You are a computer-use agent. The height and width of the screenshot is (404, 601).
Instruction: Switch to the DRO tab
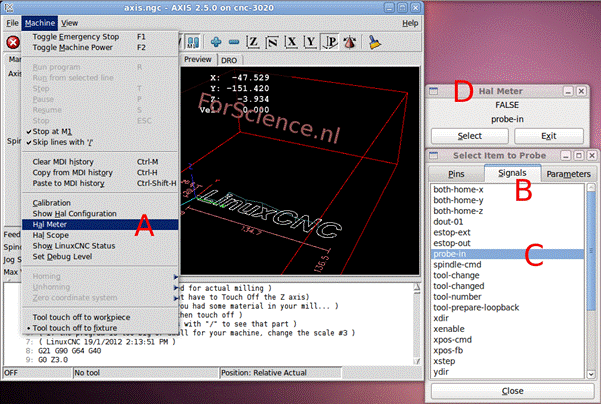[x=229, y=60]
